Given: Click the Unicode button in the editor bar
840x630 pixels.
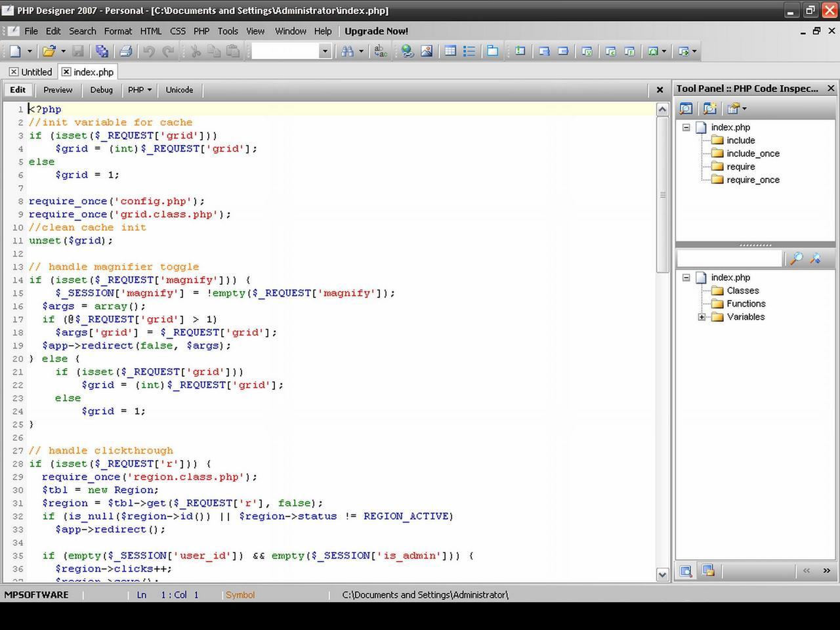Looking at the screenshot, I should [x=179, y=90].
